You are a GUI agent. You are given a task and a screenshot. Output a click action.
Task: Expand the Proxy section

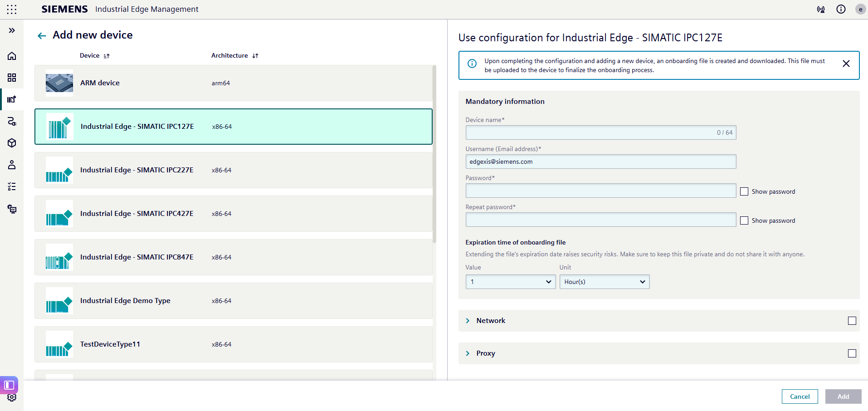click(x=468, y=353)
